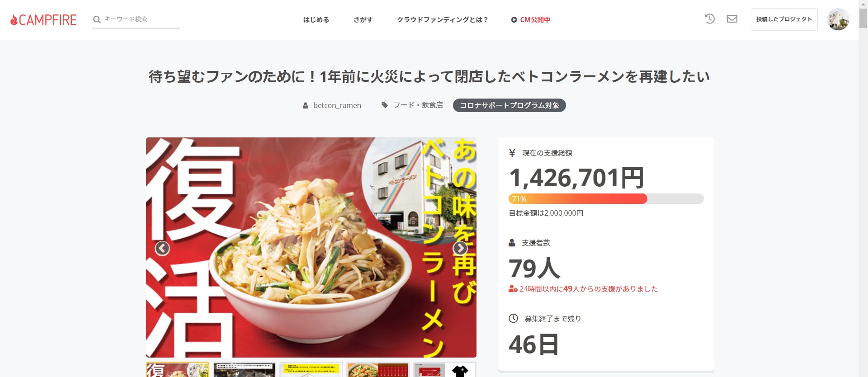The height and width of the screenshot is (377, 868).
Task: Show previous slide with left arrow
Action: tap(162, 248)
